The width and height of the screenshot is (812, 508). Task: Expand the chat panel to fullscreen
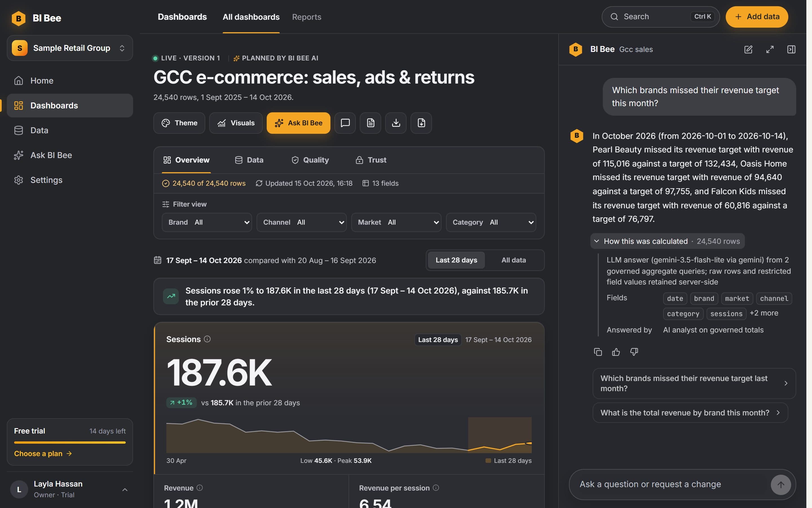(x=770, y=49)
